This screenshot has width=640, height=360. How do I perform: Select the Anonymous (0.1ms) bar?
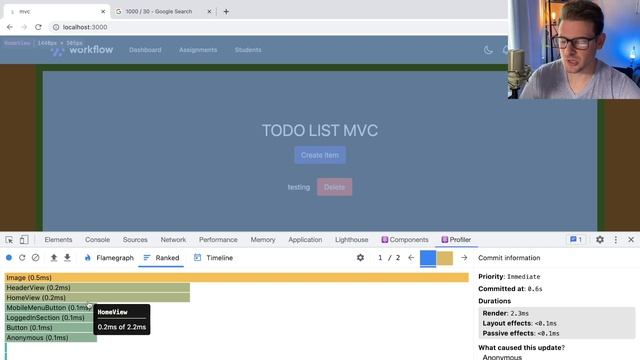[x=51, y=338]
